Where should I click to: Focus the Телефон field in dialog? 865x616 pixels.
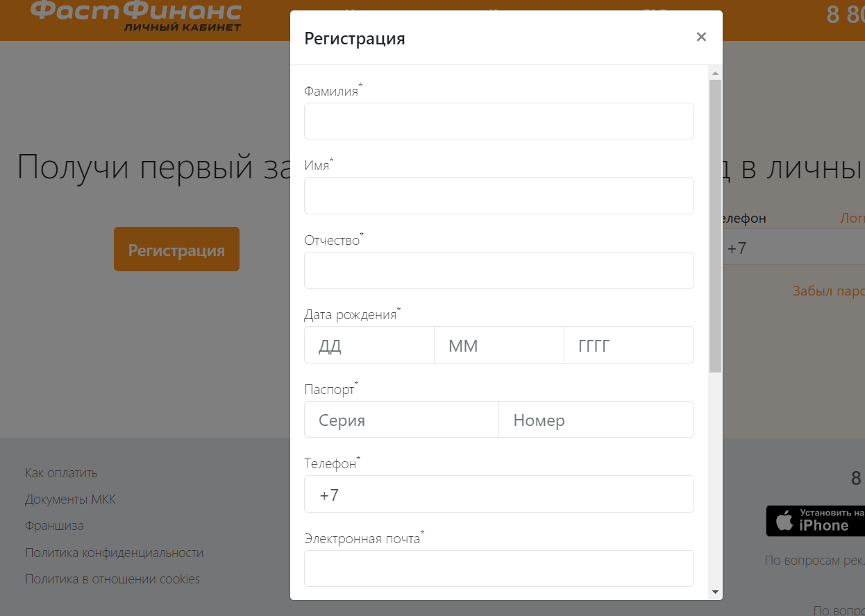click(499, 494)
